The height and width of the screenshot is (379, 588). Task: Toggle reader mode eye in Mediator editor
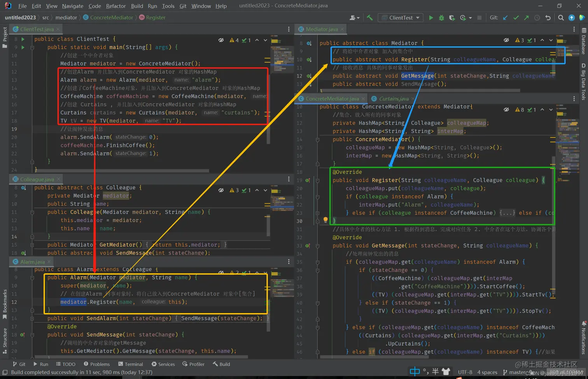coord(506,40)
